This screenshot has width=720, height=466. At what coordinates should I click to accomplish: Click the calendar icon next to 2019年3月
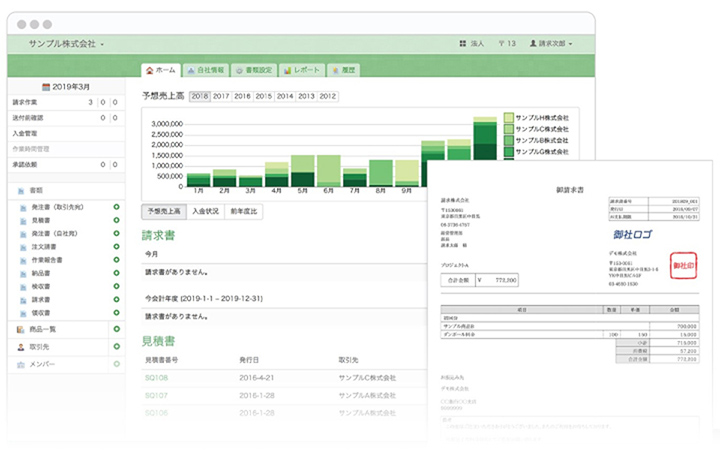coord(46,87)
